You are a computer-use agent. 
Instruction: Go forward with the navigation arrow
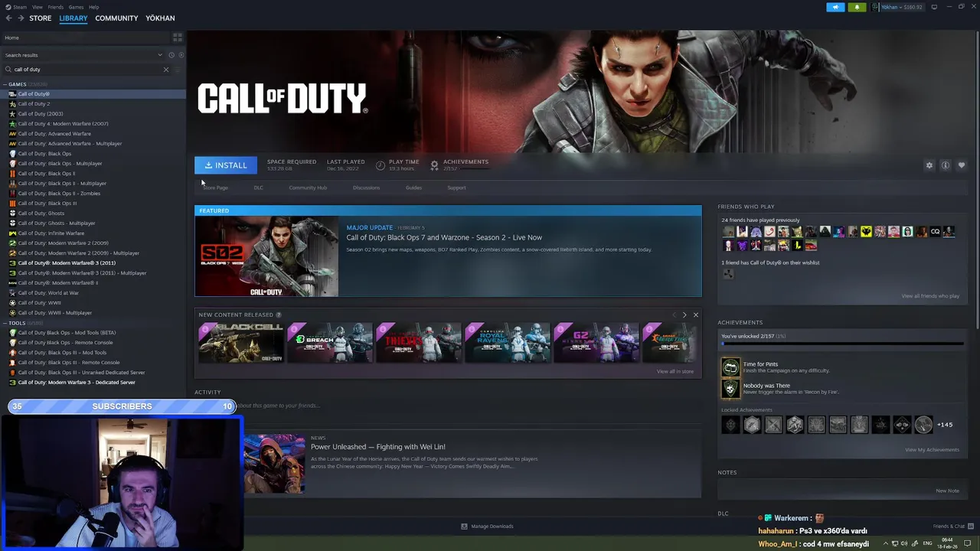(20, 18)
